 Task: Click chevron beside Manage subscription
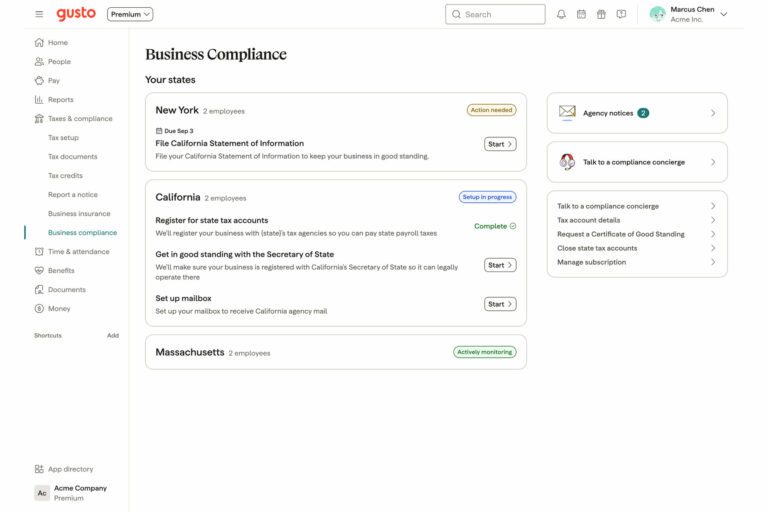[x=713, y=262]
